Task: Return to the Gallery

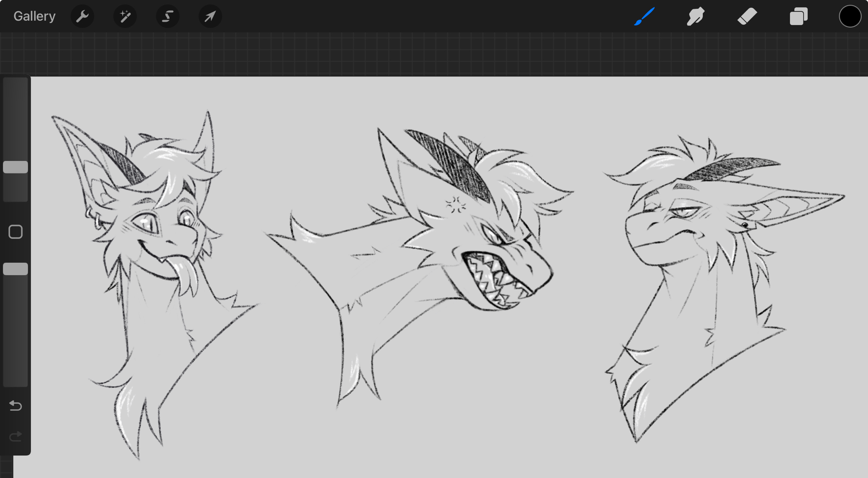Action: coord(34,16)
